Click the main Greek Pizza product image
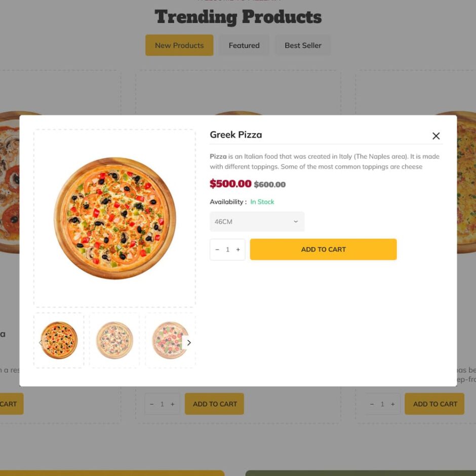 pos(114,218)
